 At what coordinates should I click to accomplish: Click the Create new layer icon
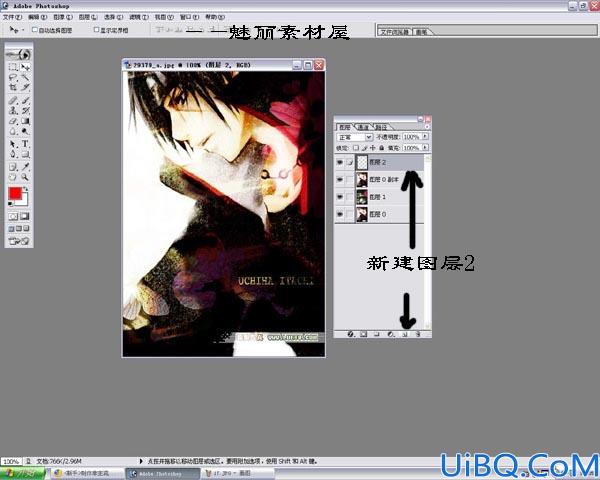click(x=404, y=334)
